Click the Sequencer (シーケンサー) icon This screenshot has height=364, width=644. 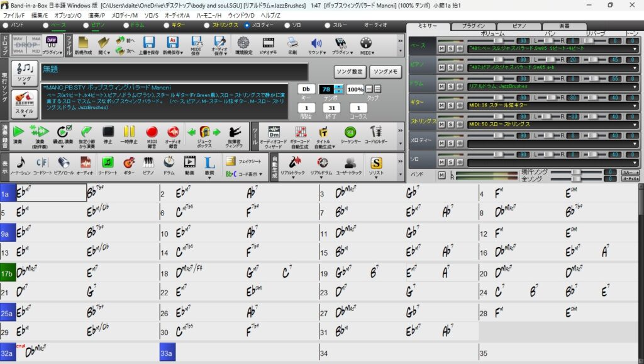350,135
